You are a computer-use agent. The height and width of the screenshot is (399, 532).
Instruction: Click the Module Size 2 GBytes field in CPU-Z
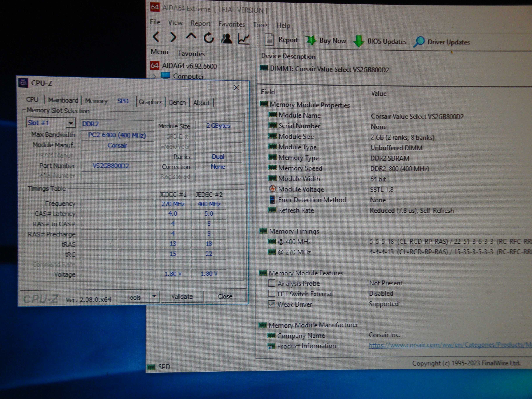click(x=218, y=126)
